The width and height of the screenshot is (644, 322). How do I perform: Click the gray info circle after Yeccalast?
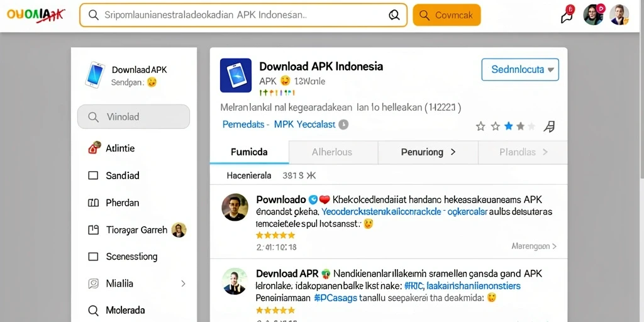pos(343,124)
